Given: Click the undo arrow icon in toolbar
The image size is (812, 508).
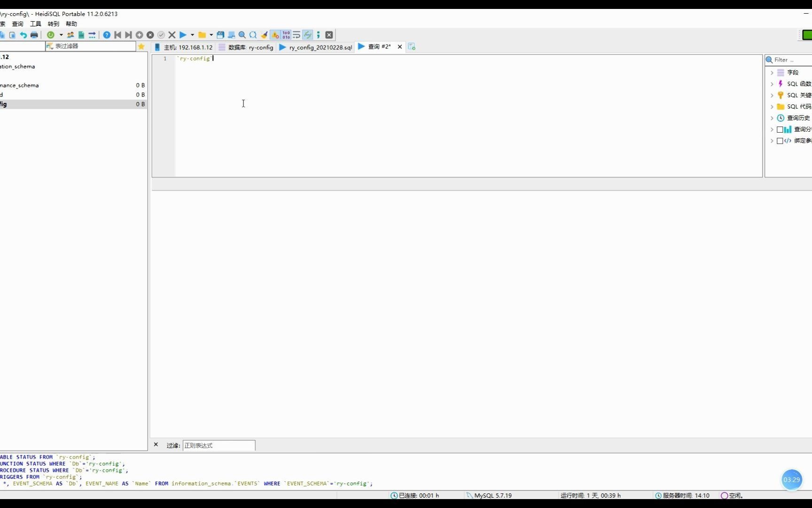Looking at the screenshot, I should click(x=23, y=35).
